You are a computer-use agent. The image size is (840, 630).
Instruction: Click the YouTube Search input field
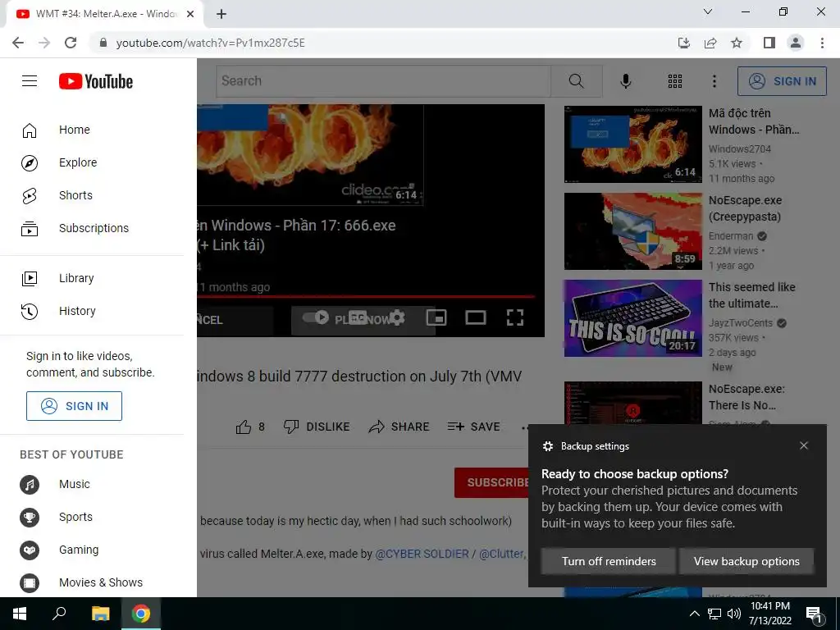click(384, 81)
